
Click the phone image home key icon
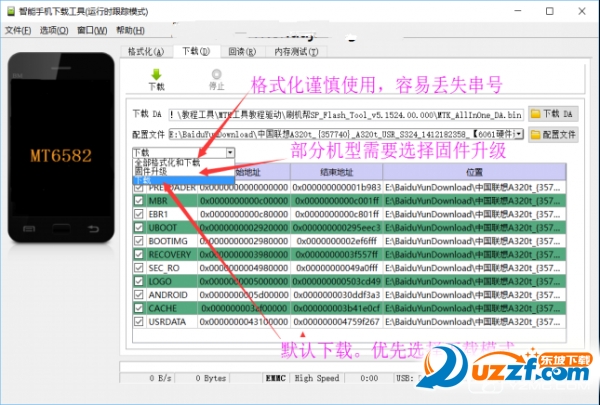point(61,229)
